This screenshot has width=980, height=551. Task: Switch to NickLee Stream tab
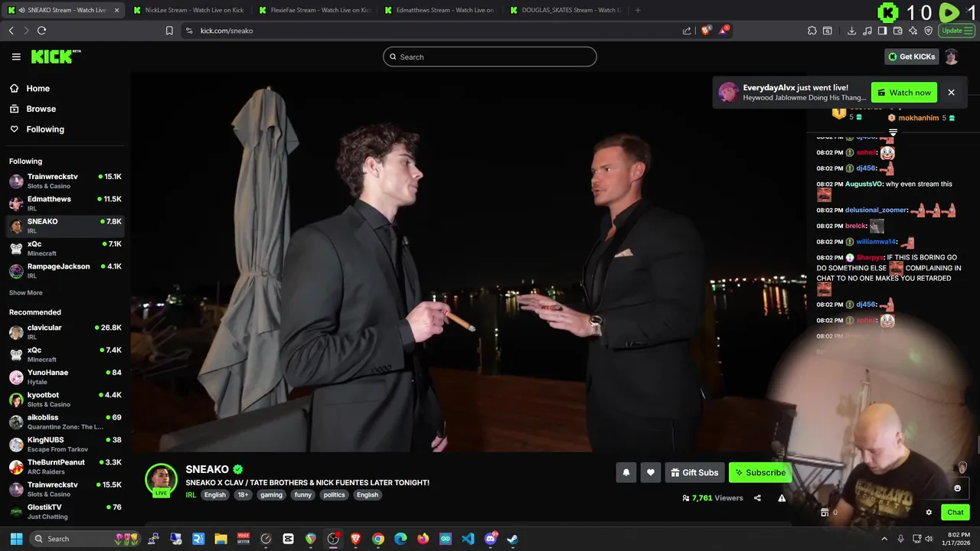tap(188, 10)
